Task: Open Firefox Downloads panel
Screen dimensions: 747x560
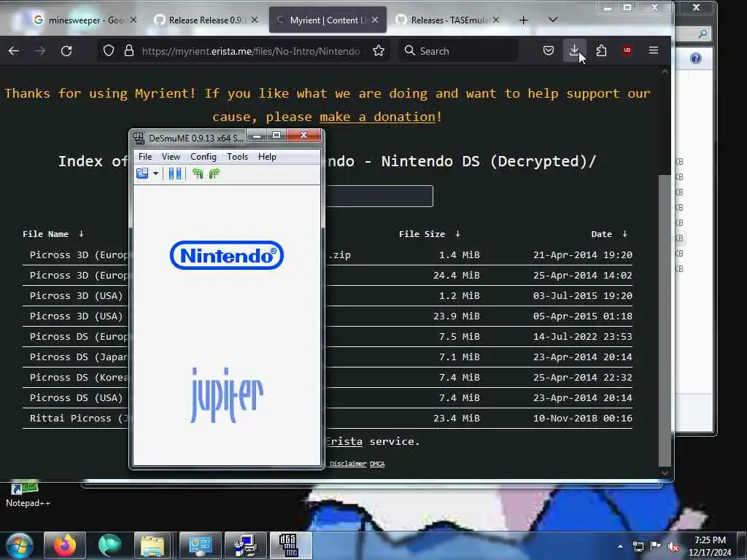Action: (x=575, y=50)
